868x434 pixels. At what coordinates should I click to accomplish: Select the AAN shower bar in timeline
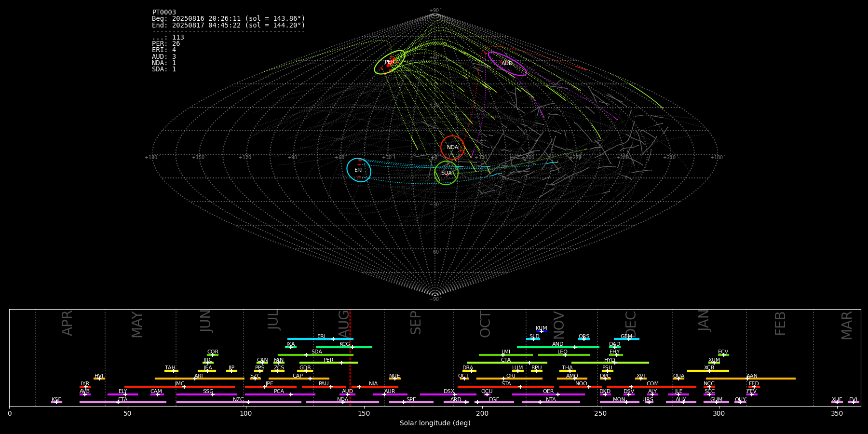point(751,379)
